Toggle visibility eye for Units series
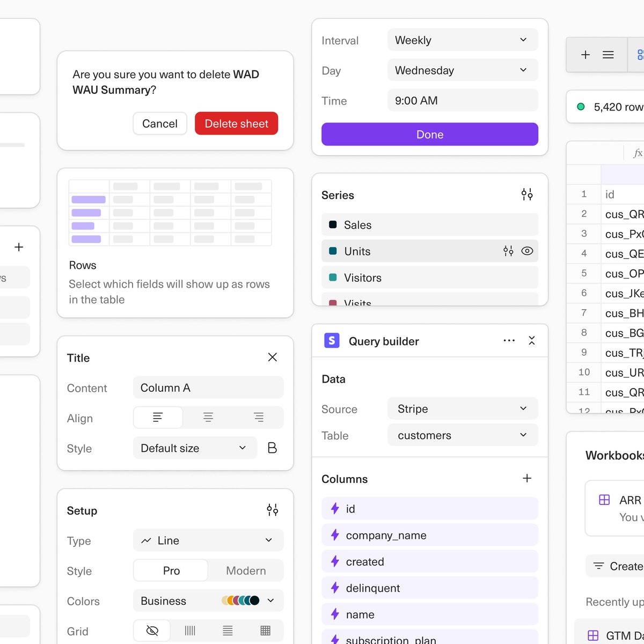This screenshot has height=644, width=644. tap(527, 251)
